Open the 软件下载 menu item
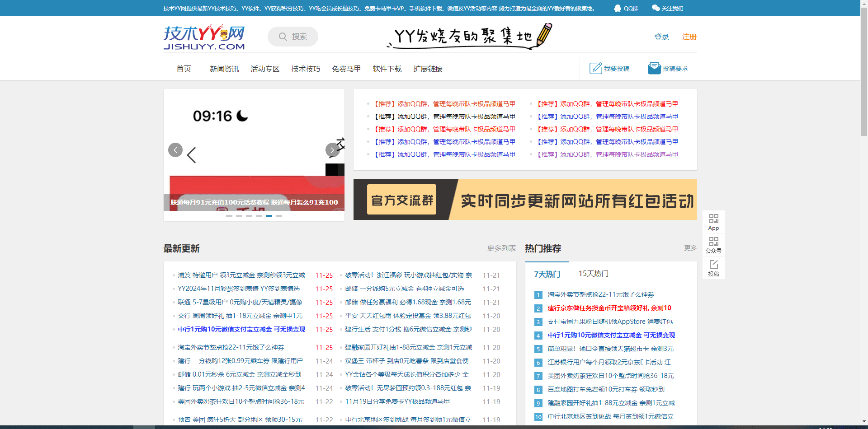This screenshot has height=429, width=868. coord(387,69)
